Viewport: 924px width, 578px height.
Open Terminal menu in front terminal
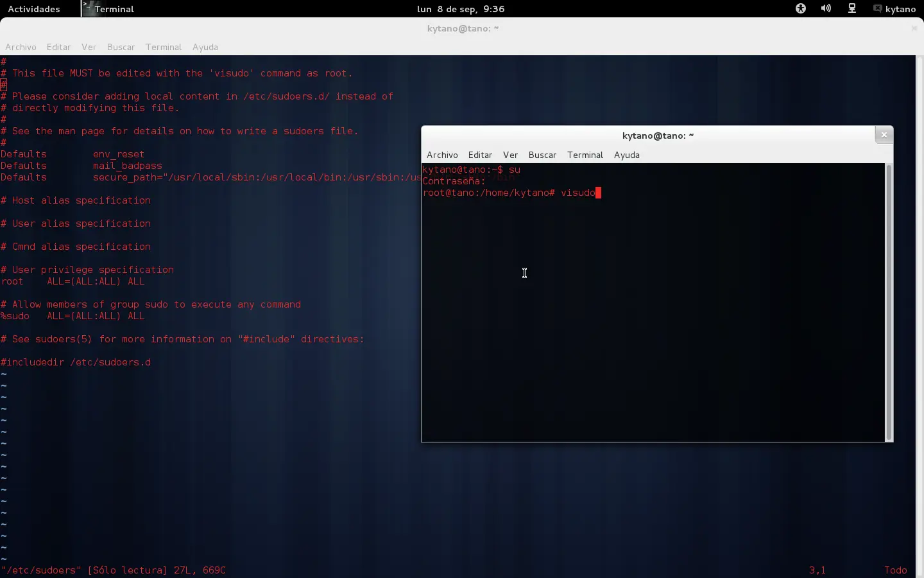tap(585, 155)
